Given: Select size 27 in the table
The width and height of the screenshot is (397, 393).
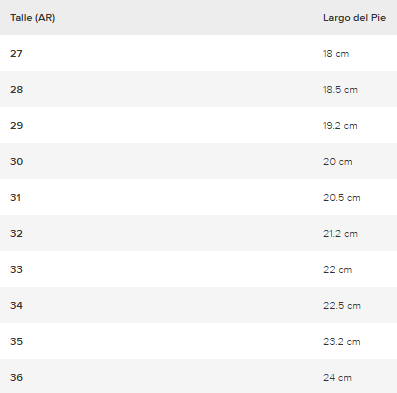Looking at the screenshot, I should coord(16,54).
